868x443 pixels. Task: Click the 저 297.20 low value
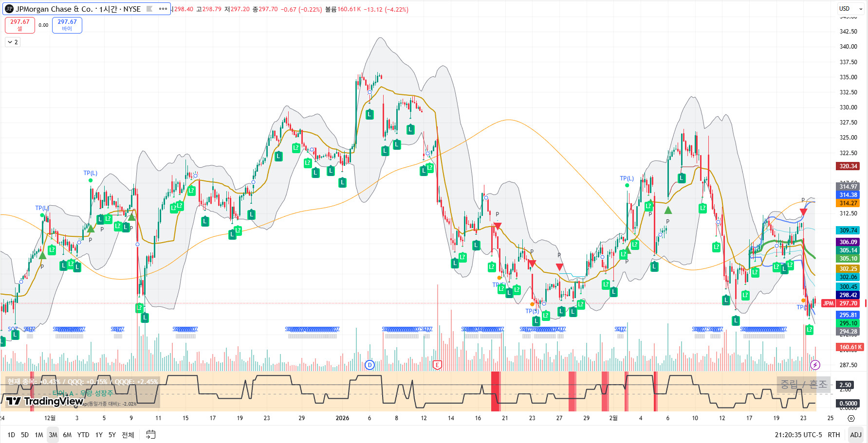click(x=237, y=9)
